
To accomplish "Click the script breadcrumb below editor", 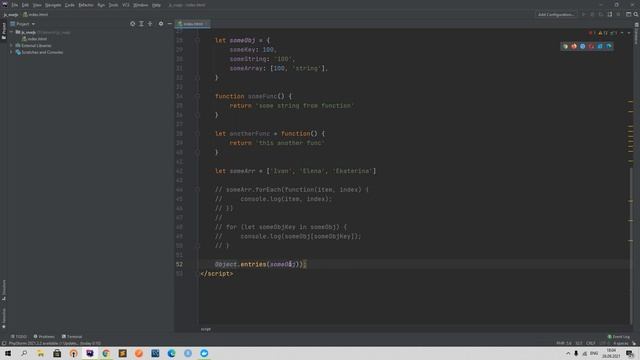I will coord(206,329).
